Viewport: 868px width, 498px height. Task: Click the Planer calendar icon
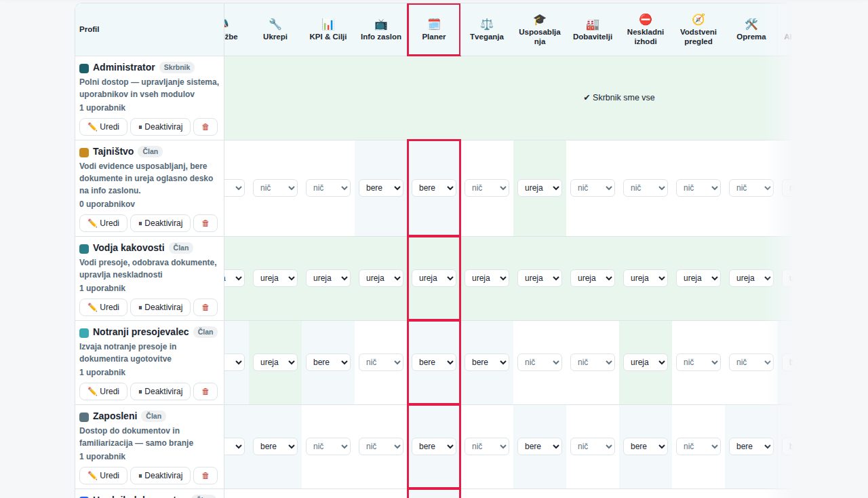[434, 24]
